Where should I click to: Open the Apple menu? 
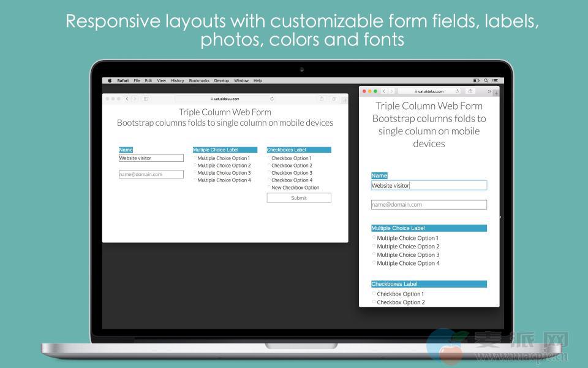(x=110, y=80)
